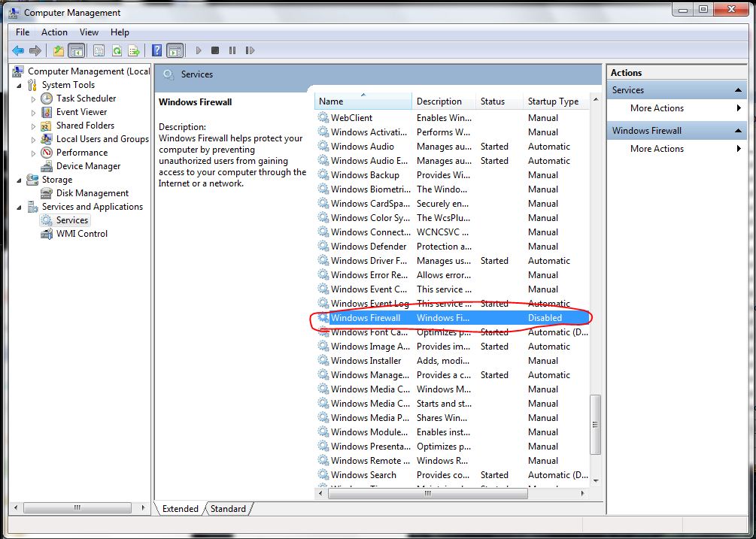Sort by Status column header
This screenshot has width=756, height=539.
pos(499,101)
